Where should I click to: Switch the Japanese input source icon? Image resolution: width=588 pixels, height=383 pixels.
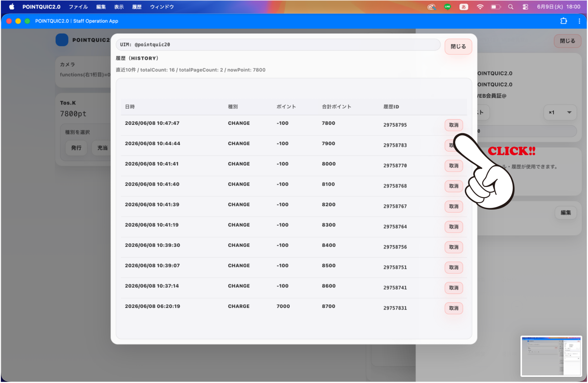(464, 7)
